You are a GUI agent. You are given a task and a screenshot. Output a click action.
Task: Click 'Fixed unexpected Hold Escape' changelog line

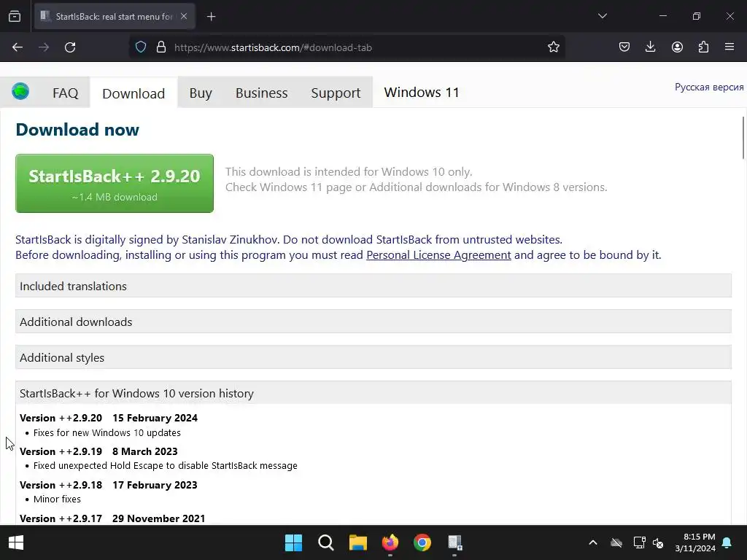pyautogui.click(x=166, y=466)
